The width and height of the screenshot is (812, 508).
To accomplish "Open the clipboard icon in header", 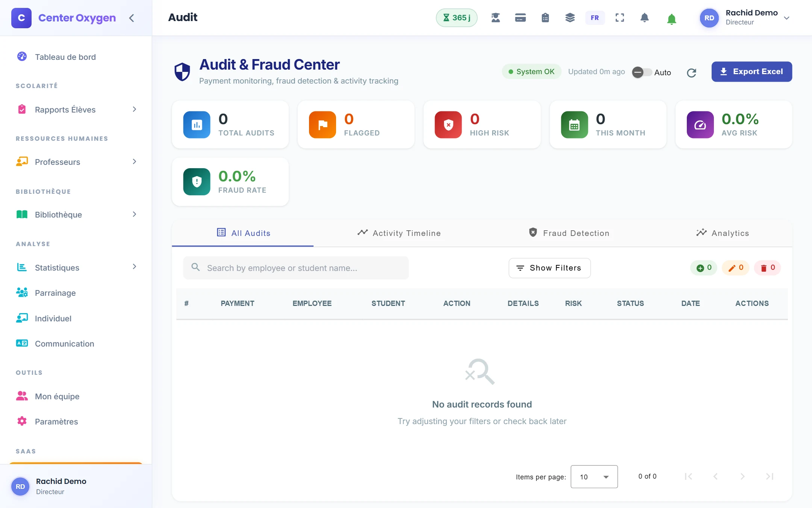I will coord(545,18).
